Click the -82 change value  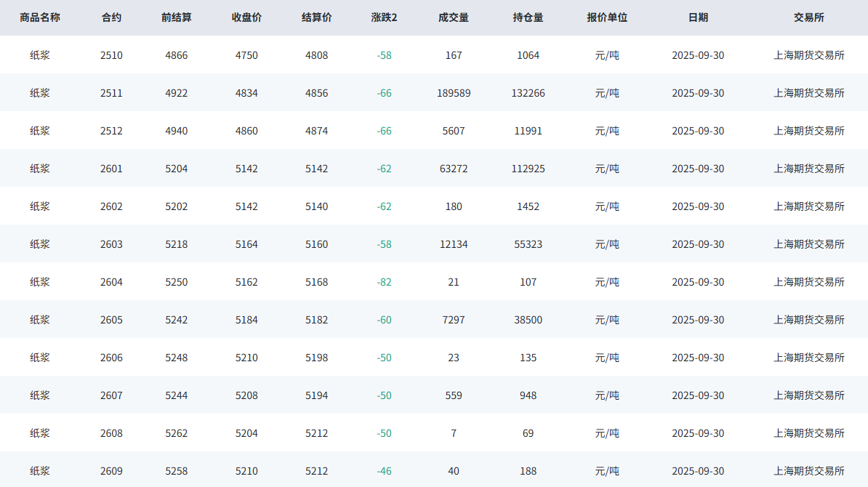pos(384,282)
